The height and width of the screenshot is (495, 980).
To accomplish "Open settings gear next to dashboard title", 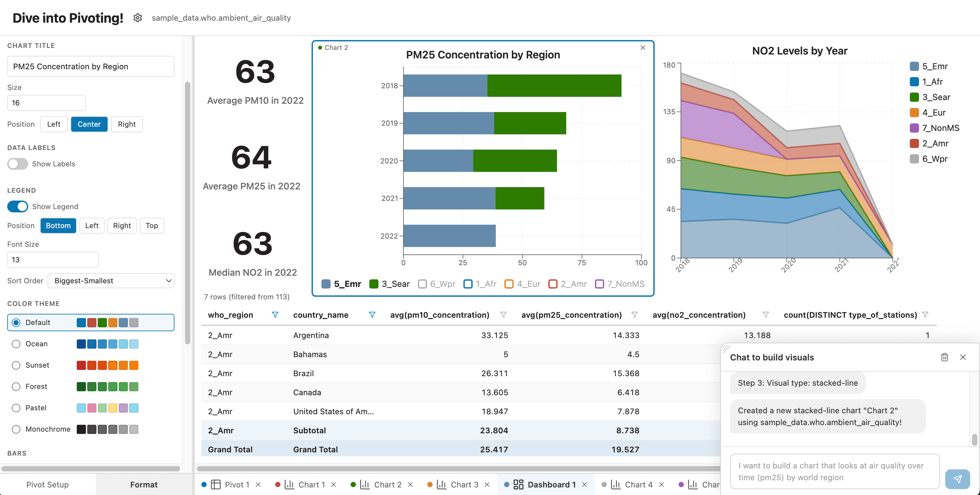I will (138, 18).
